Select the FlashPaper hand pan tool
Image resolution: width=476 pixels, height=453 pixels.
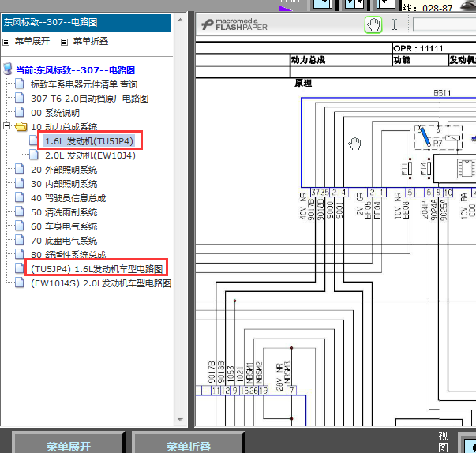[373, 24]
